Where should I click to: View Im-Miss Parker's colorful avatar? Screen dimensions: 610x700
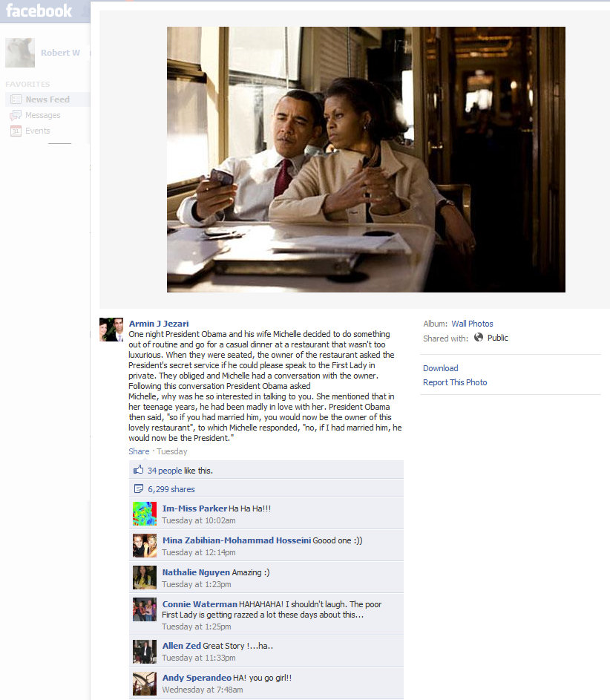pyautogui.click(x=145, y=514)
